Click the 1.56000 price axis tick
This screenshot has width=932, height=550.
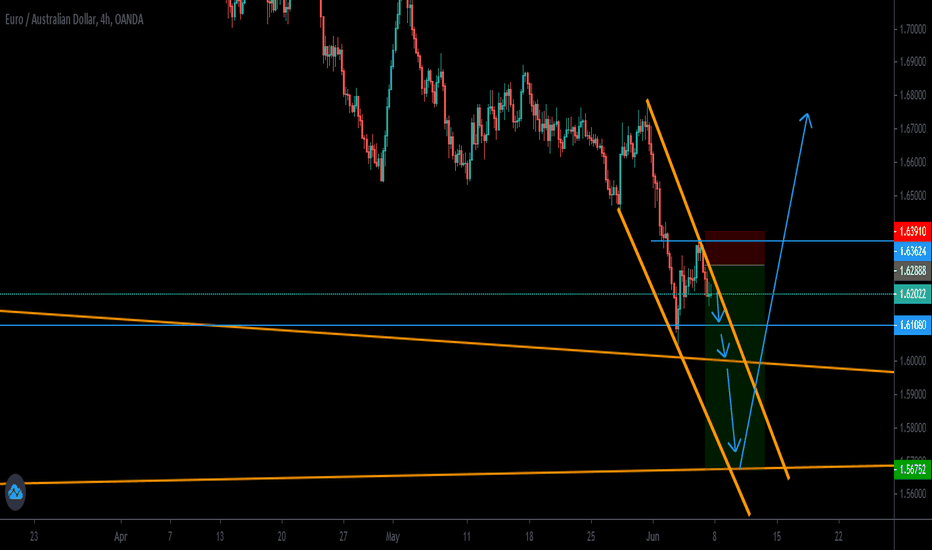(x=912, y=494)
